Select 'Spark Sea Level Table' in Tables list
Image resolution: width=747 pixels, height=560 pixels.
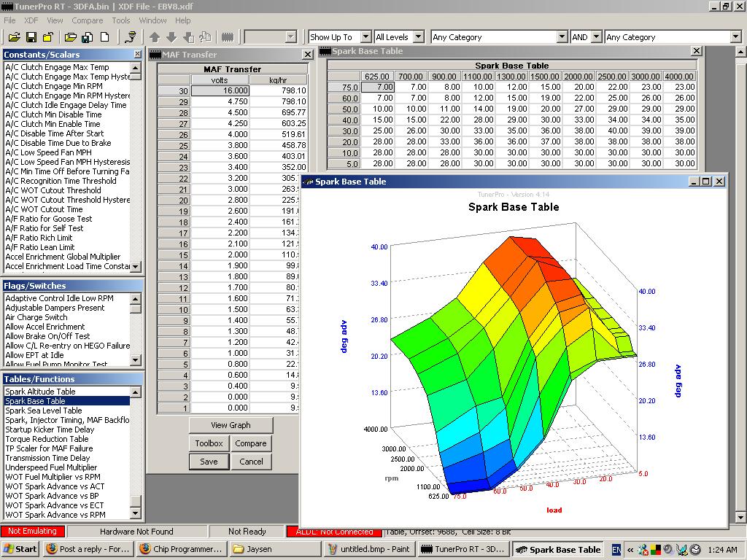coord(43,411)
